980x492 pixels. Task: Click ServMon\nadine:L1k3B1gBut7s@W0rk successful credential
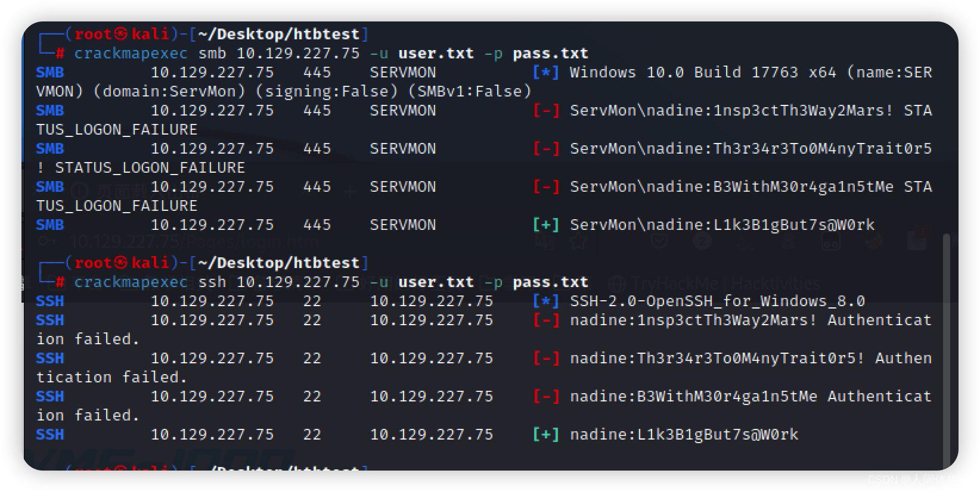coord(722,225)
